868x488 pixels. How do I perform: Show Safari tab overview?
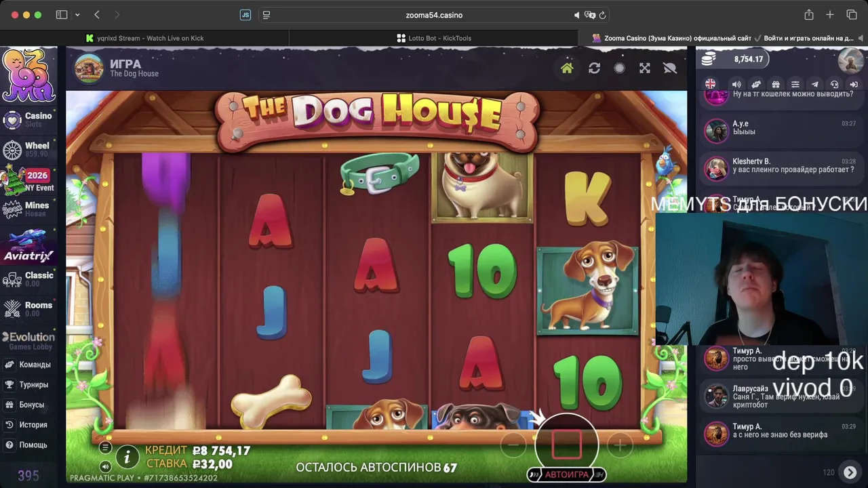coord(852,15)
